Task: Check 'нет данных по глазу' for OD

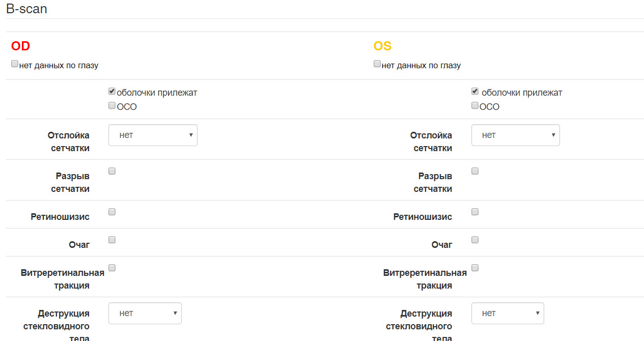Action: [x=15, y=64]
